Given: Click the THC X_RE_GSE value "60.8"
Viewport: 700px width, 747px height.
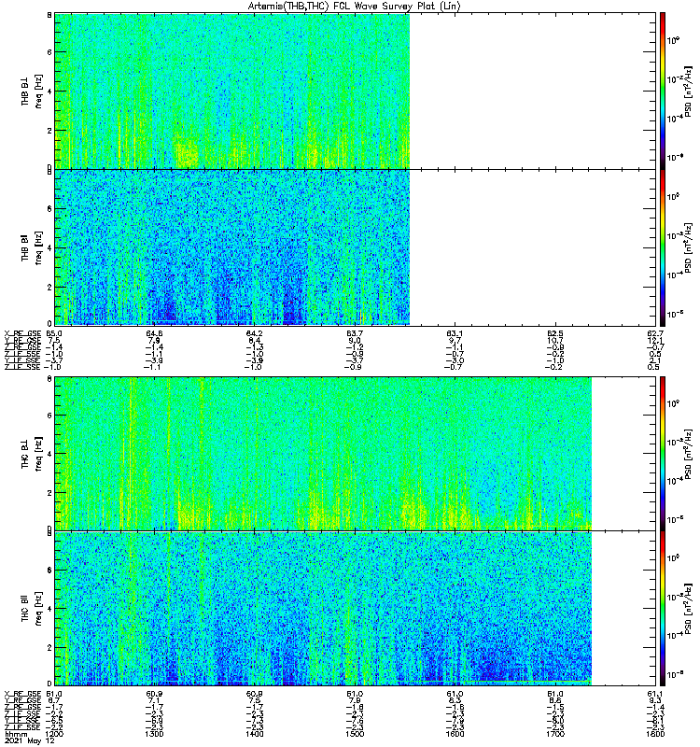Looking at the screenshot, I should [x=254, y=694].
